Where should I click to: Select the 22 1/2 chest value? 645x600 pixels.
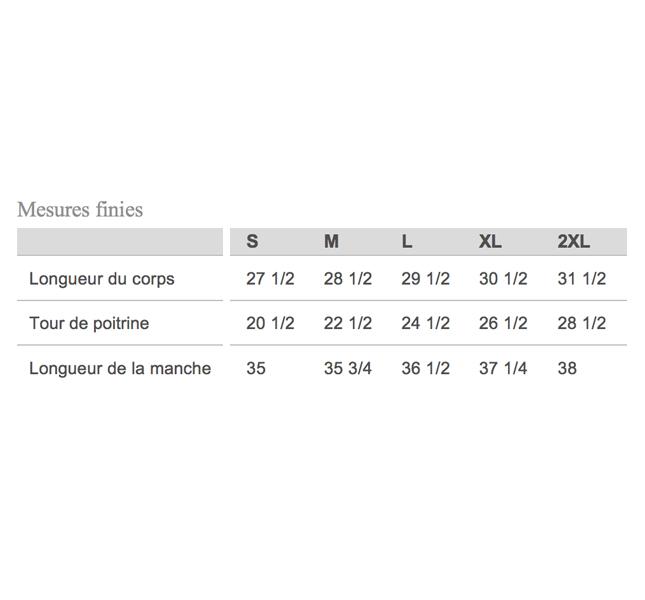[347, 324]
